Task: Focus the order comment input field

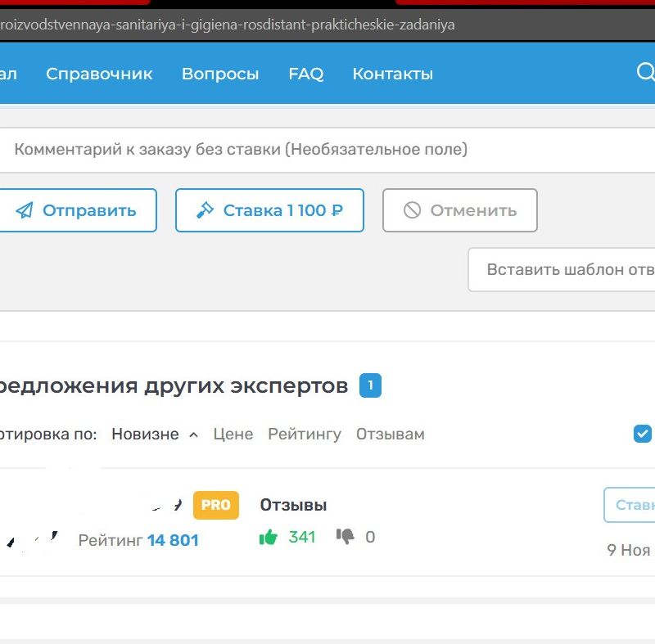Action: coord(327,150)
